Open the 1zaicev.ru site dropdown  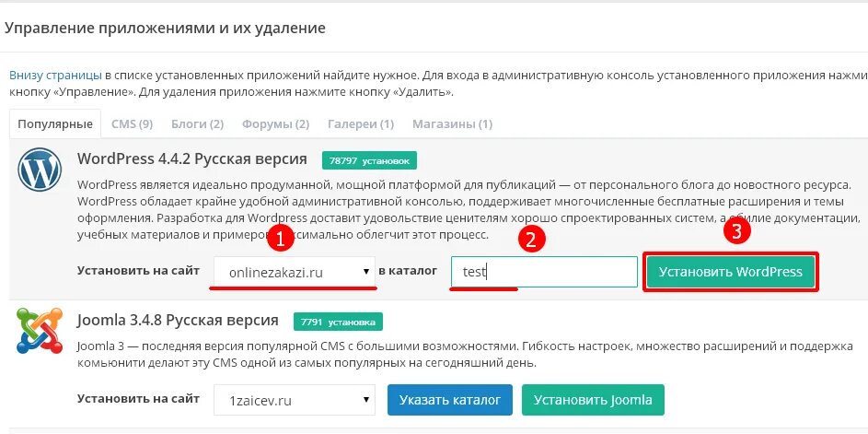click(295, 400)
